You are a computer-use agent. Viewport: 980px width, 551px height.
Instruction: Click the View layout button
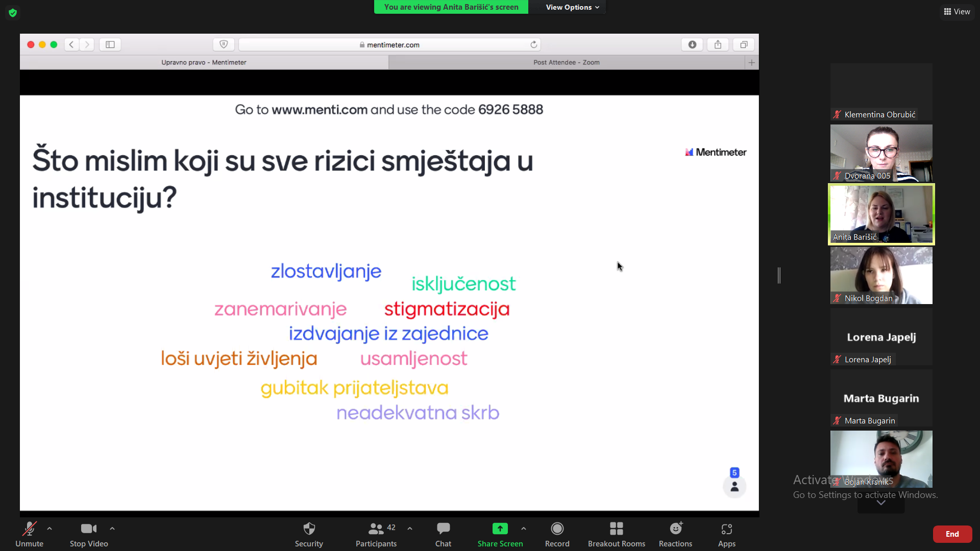[x=957, y=12]
